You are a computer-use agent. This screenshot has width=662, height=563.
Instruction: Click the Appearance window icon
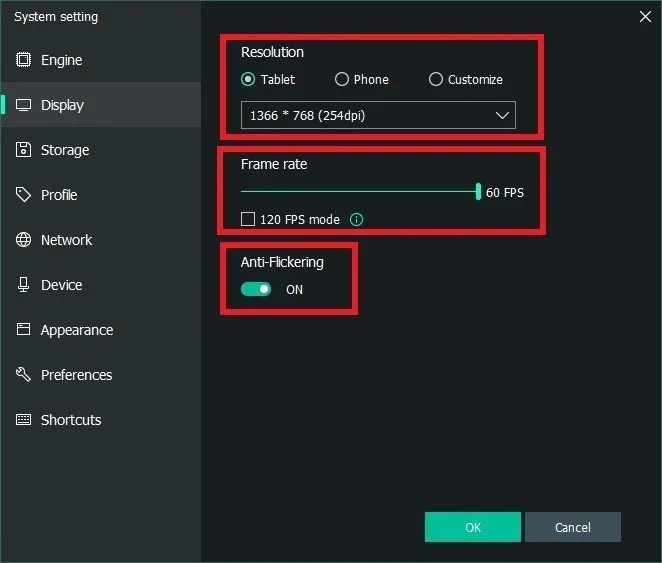click(23, 329)
